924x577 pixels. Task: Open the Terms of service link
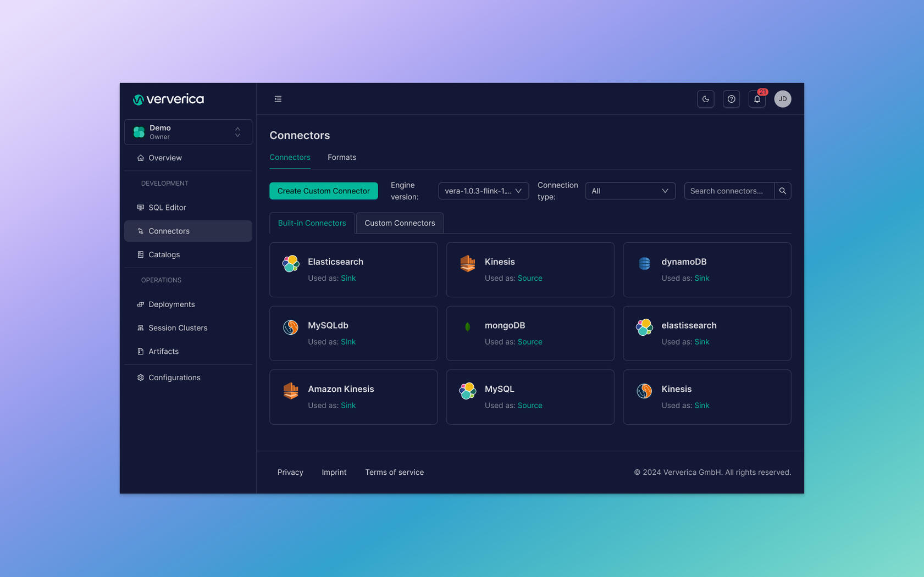394,472
